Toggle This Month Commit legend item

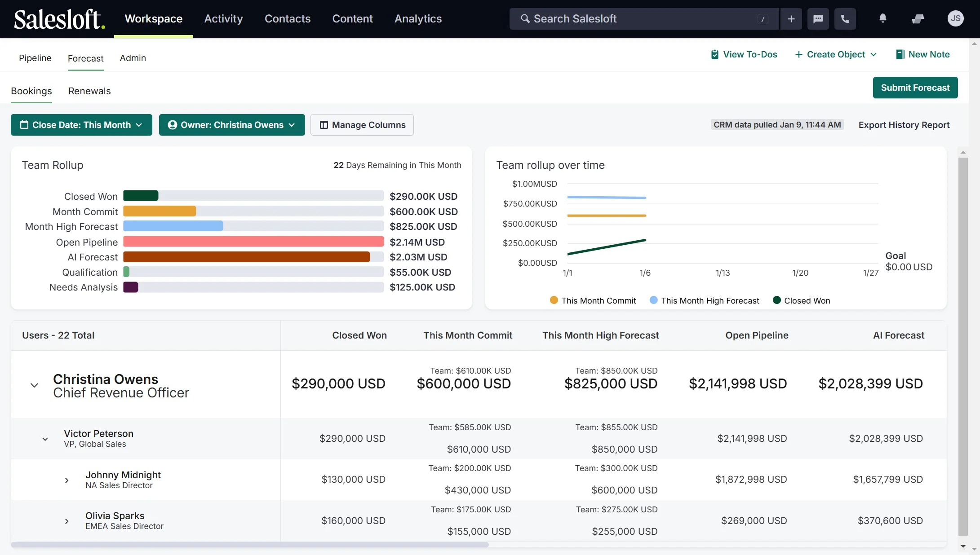tap(593, 300)
